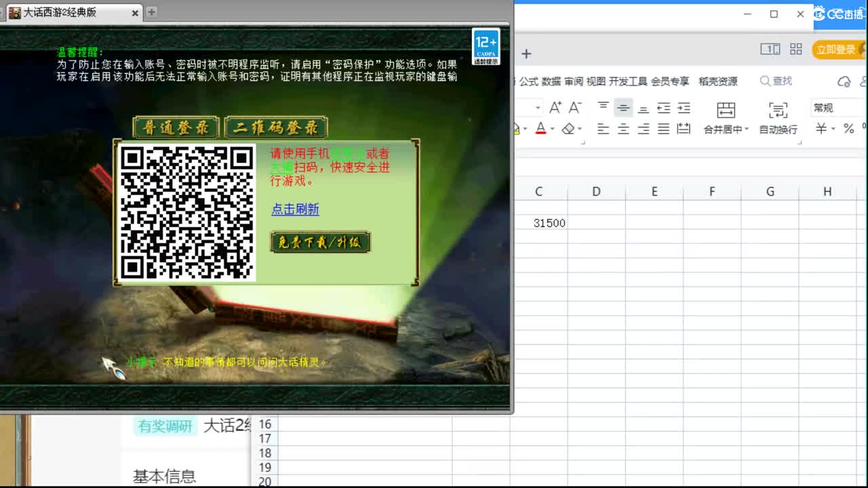Click the 查找 search box
Screen dimensions: 868x488
click(x=776, y=81)
